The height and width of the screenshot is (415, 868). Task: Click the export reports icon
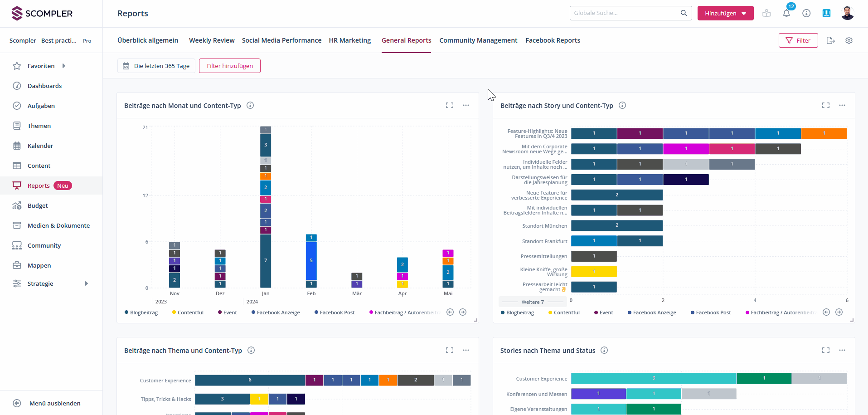pyautogui.click(x=830, y=40)
